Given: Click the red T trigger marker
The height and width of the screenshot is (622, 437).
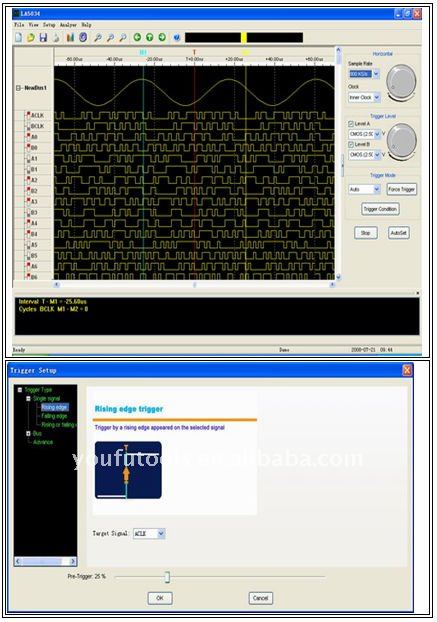Looking at the screenshot, I should pyautogui.click(x=194, y=52).
